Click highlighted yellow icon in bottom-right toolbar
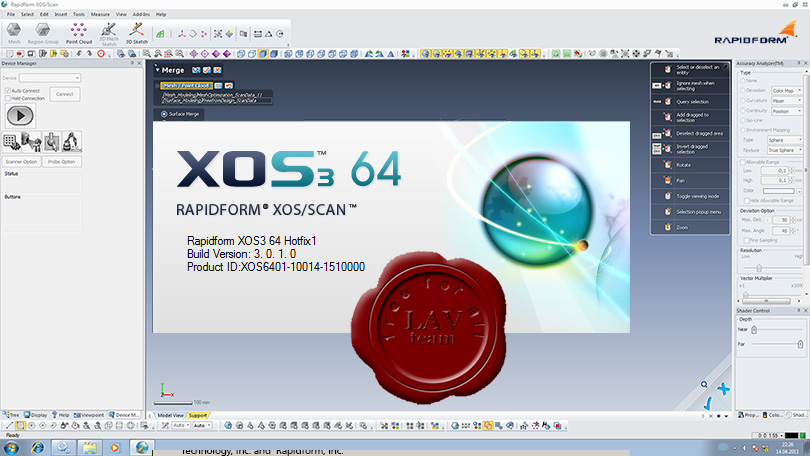This screenshot has height=456, width=810. (488, 426)
